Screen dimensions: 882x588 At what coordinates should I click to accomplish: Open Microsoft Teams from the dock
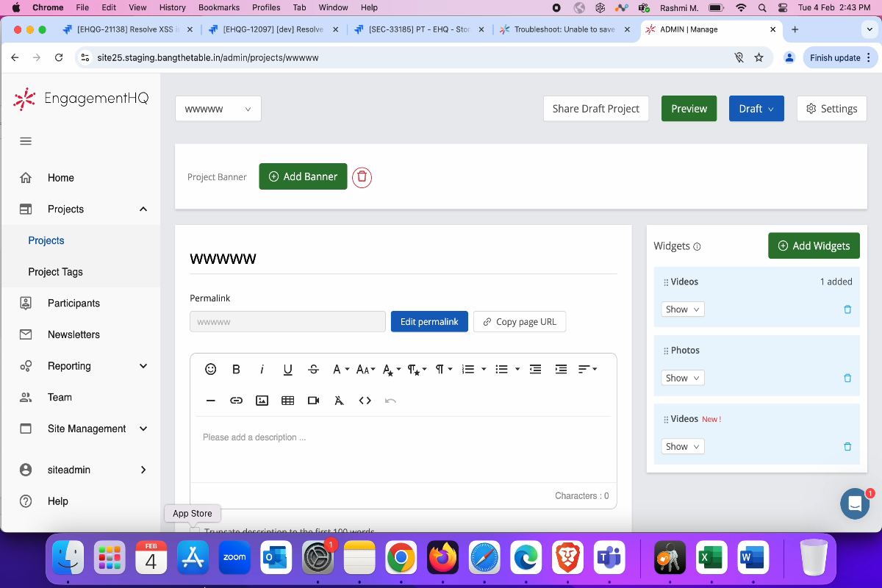(609, 558)
